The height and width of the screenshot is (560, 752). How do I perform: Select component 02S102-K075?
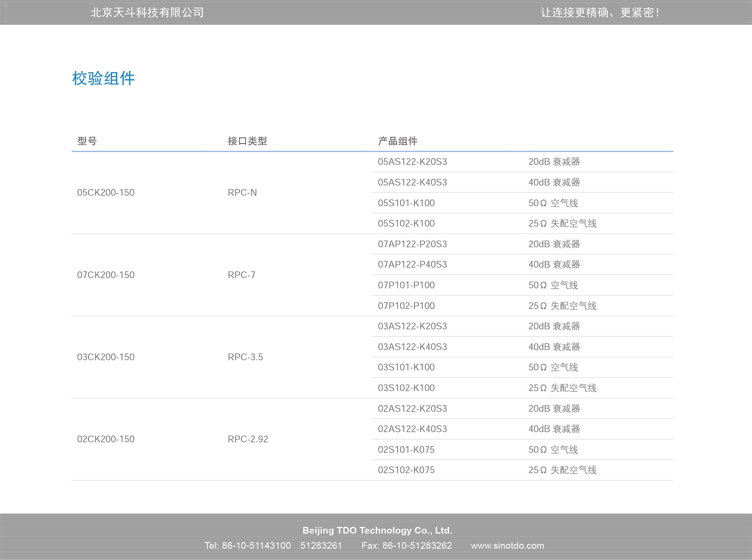(x=406, y=470)
